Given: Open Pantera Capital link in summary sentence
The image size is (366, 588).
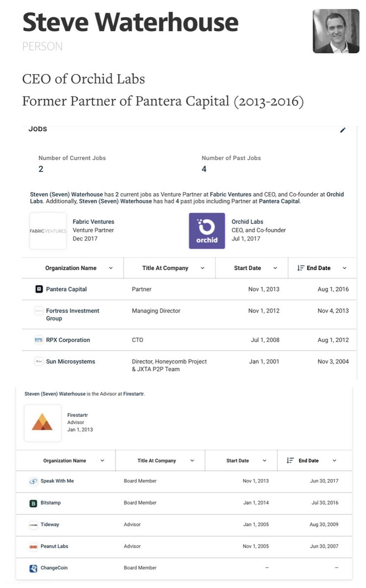Looking at the screenshot, I should 279,201.
